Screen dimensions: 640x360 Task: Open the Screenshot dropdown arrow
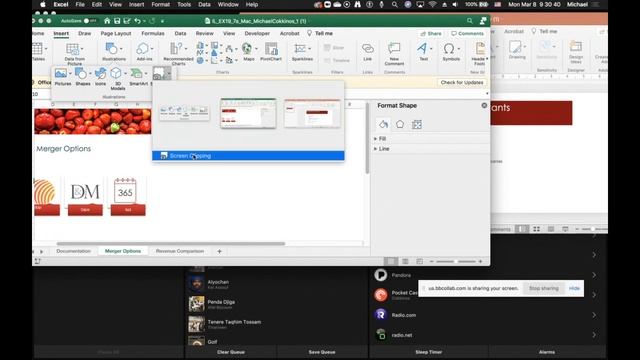169,73
